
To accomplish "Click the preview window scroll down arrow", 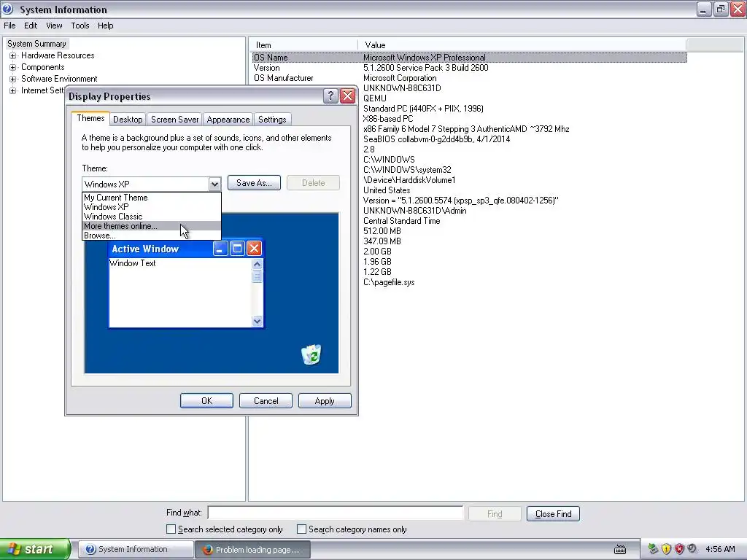I will coord(258,321).
